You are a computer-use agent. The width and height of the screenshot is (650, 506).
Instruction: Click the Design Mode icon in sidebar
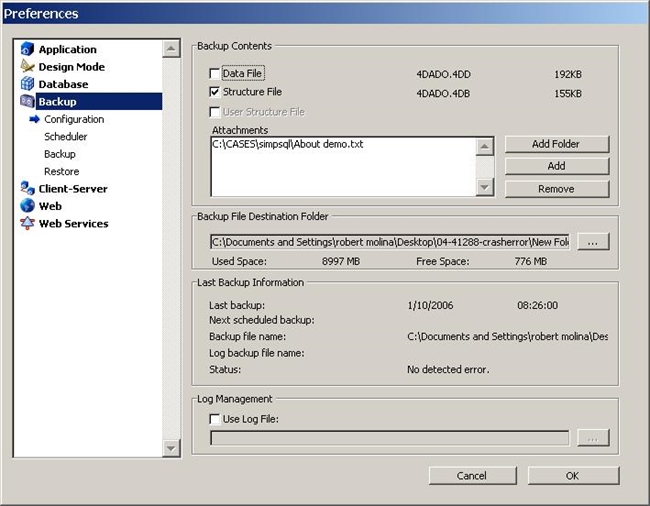pos(27,67)
